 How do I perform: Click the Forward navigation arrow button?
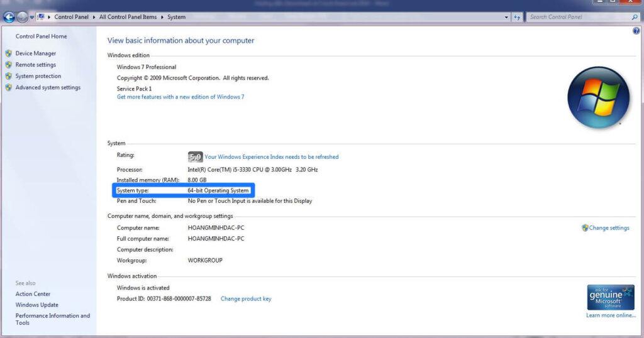pos(22,17)
